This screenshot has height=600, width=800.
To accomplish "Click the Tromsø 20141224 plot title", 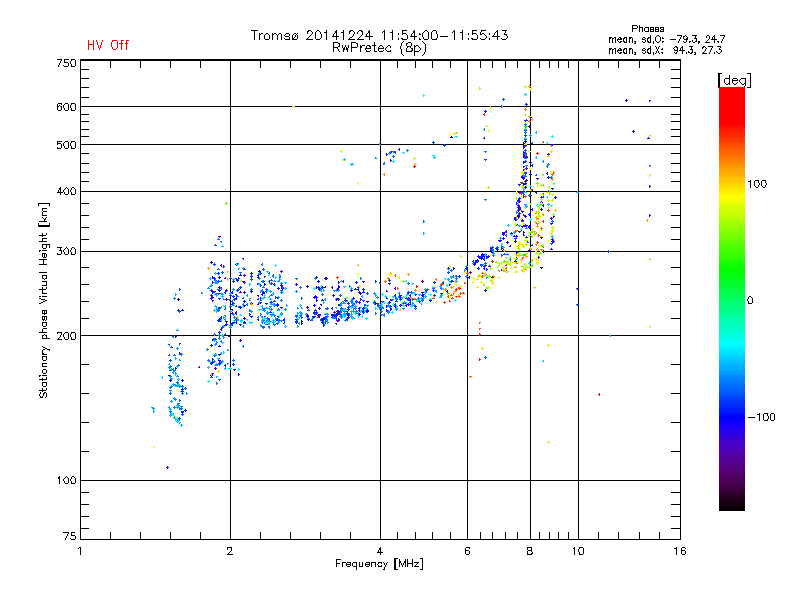I will pyautogui.click(x=379, y=35).
